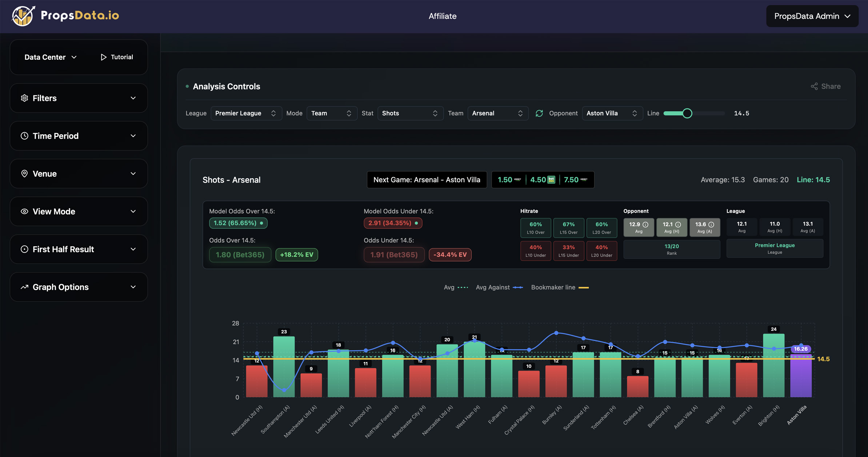868x457 pixels.
Task: Open the Affiliate page in top navigation
Action: click(x=442, y=16)
